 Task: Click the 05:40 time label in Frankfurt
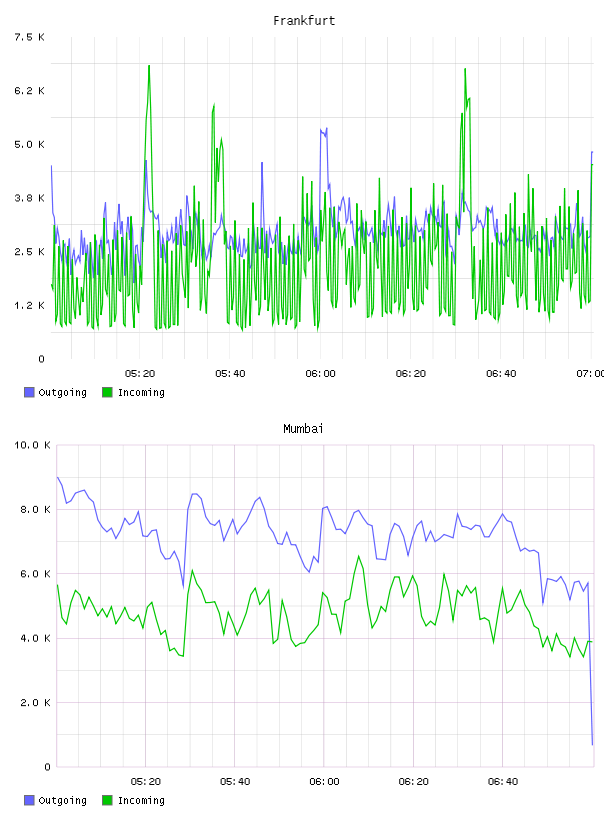pyautogui.click(x=230, y=374)
